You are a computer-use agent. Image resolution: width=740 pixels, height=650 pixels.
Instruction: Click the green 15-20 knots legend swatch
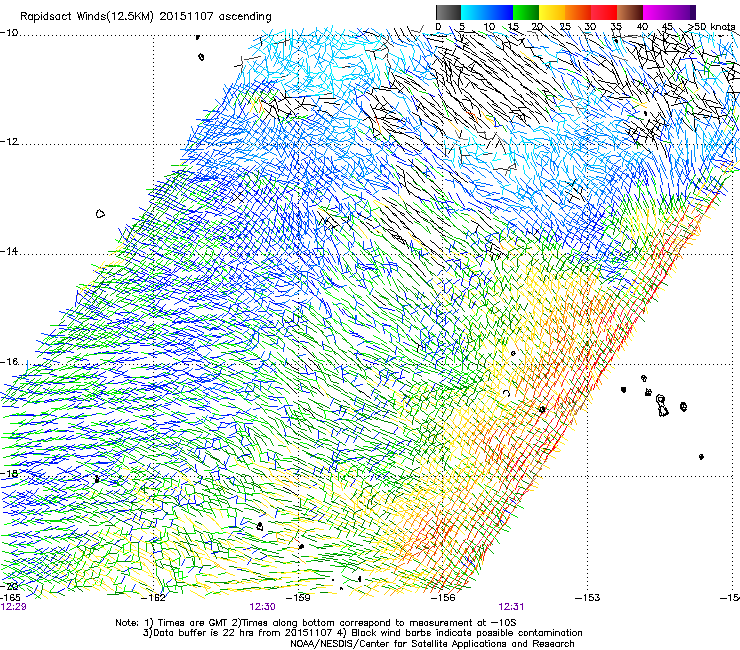[526, 12]
